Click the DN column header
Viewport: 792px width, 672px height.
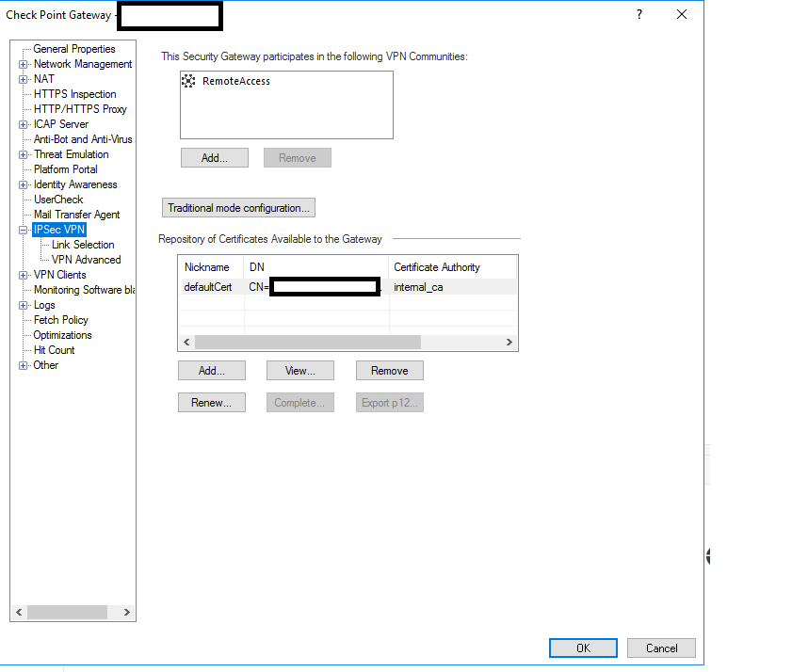coord(316,267)
